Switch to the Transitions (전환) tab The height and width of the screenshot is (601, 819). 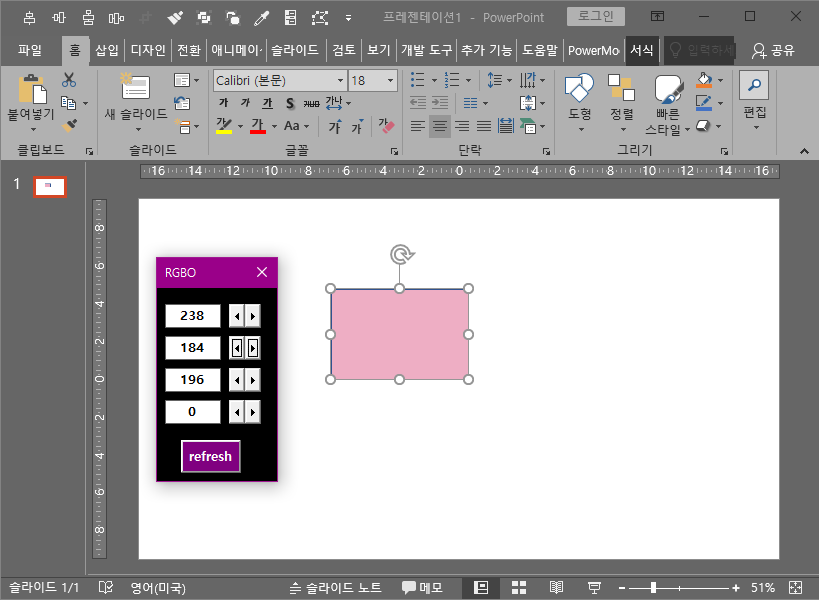coord(189,50)
